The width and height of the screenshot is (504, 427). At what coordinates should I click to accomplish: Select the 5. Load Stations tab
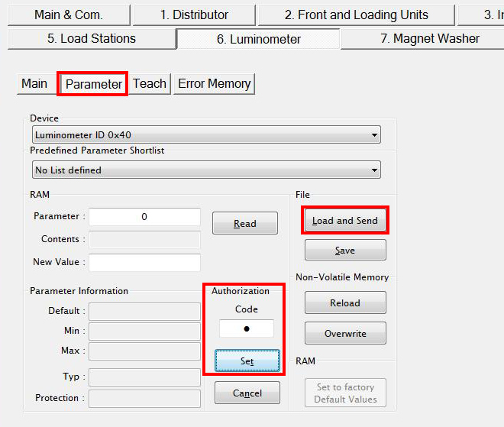[x=91, y=38]
